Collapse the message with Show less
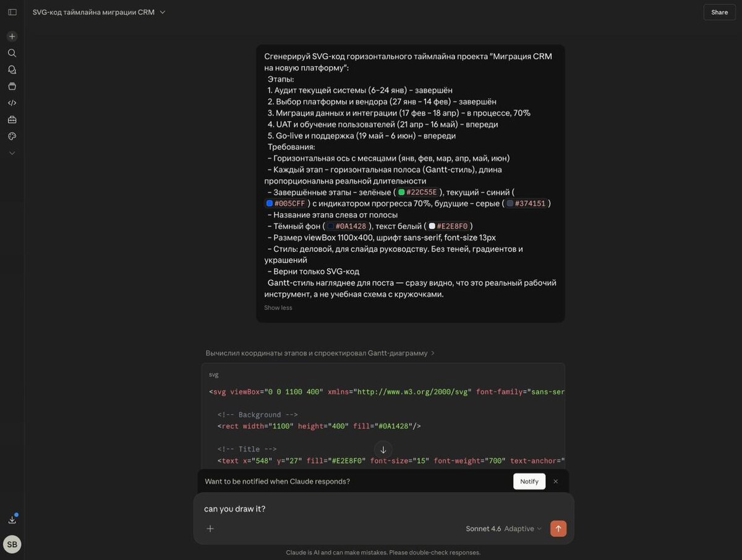This screenshot has height=560, width=742. (x=278, y=308)
